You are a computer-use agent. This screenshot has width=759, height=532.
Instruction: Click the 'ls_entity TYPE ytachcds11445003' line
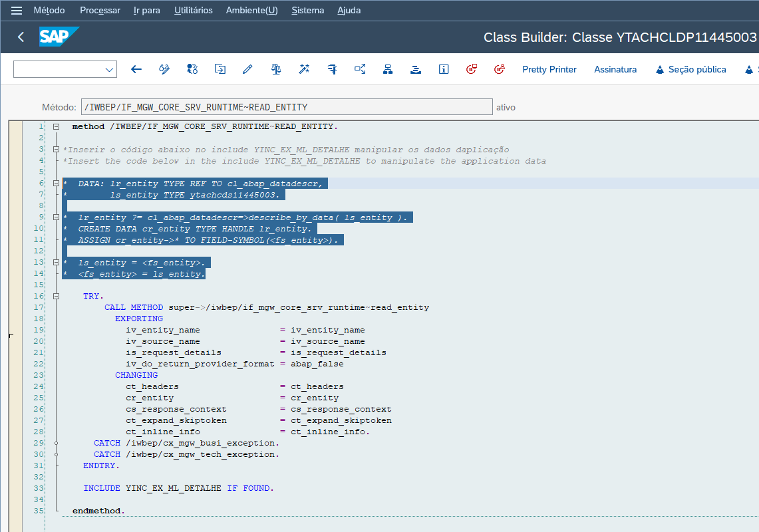pos(195,195)
